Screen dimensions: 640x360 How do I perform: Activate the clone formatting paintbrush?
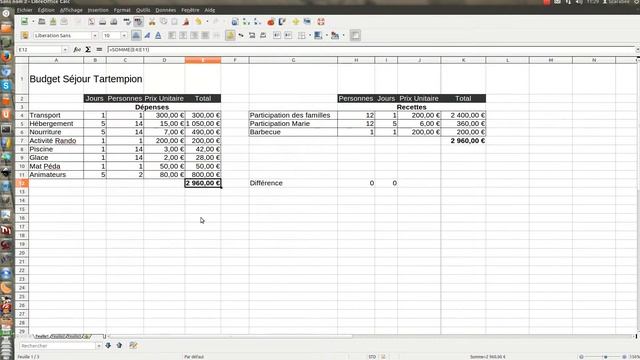pos(186,22)
